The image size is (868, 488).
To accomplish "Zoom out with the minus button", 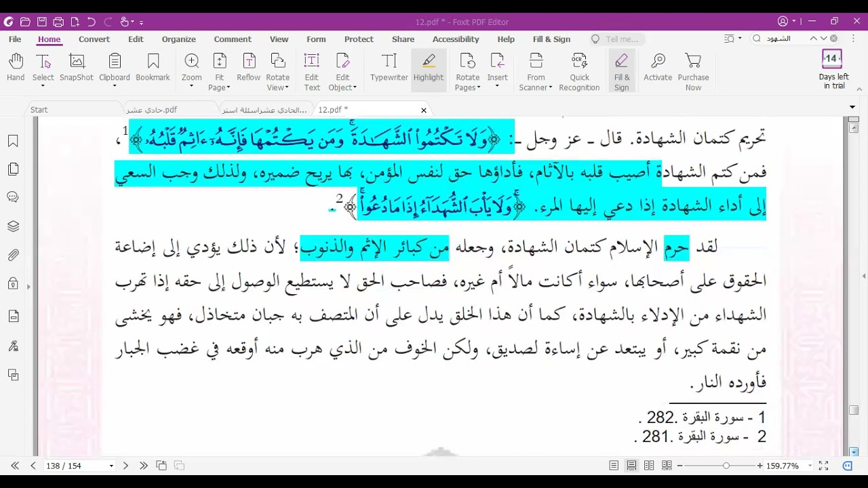I will tap(679, 466).
